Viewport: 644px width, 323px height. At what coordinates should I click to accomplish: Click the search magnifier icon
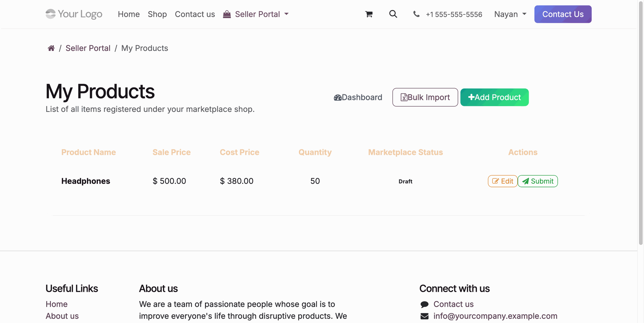tap(393, 14)
